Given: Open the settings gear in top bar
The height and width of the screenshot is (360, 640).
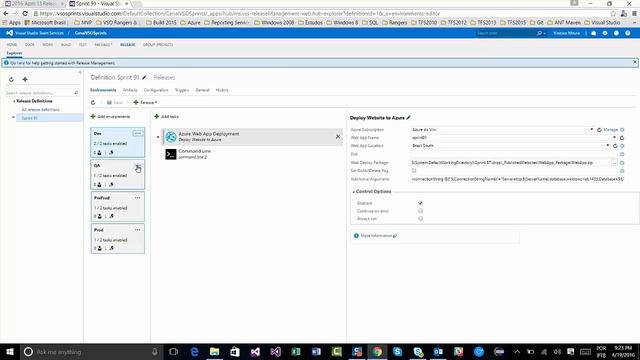Looking at the screenshot, I should (x=605, y=33).
